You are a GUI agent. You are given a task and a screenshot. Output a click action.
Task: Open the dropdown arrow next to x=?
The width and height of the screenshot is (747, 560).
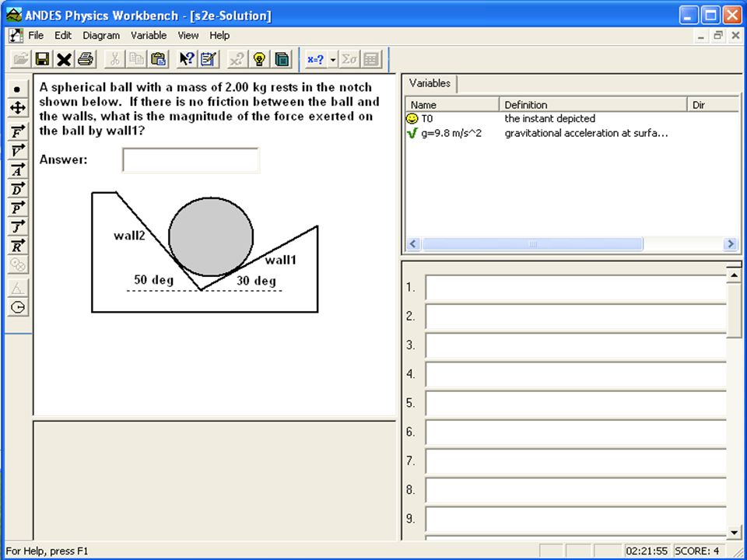(333, 60)
